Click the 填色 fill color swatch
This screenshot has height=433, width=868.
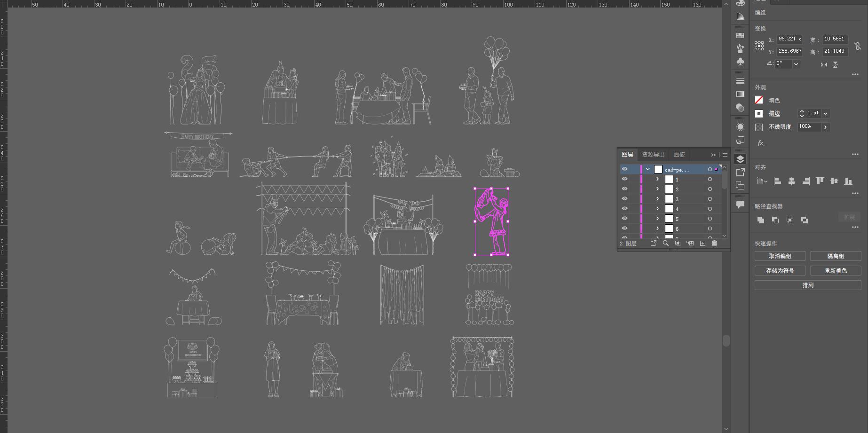759,100
